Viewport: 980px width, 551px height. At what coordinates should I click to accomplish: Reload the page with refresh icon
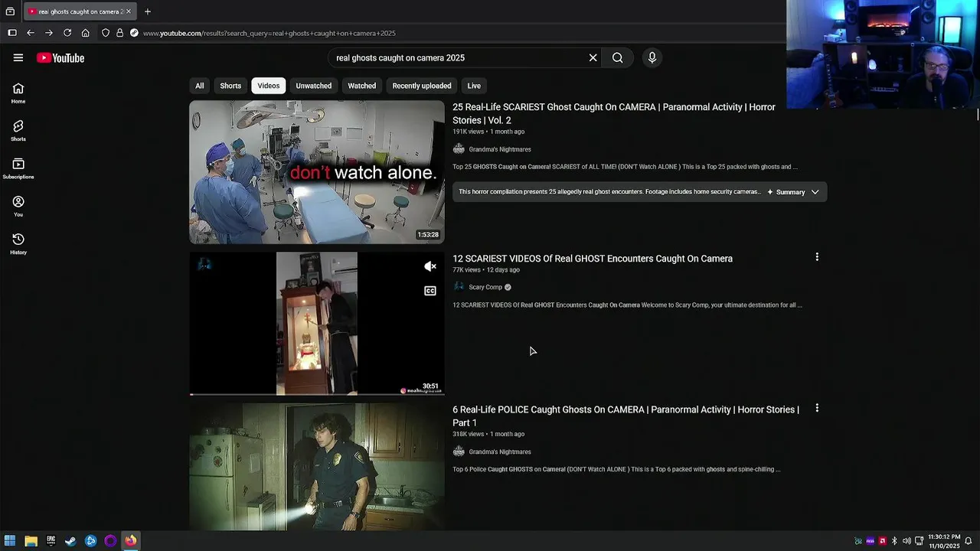click(x=67, y=33)
